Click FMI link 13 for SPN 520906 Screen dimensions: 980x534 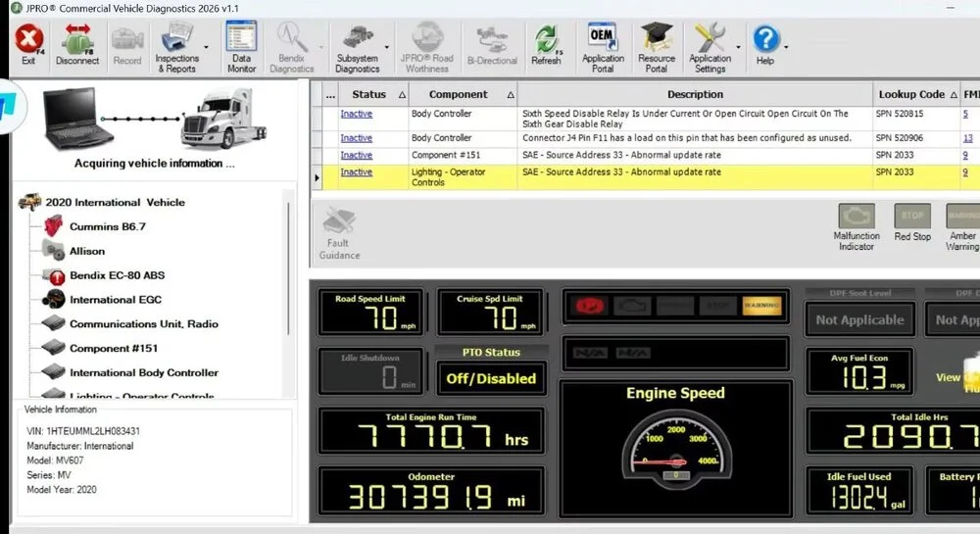(967, 138)
